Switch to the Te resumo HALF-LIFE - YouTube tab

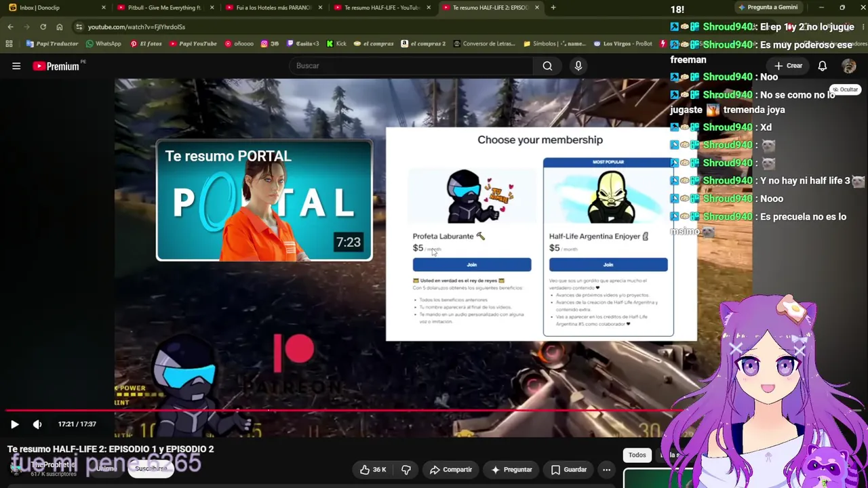[x=381, y=7]
